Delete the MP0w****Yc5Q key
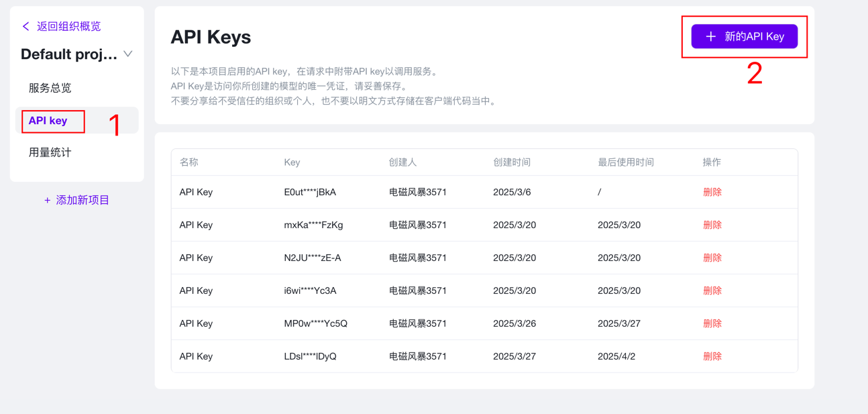The image size is (868, 414). (x=712, y=323)
